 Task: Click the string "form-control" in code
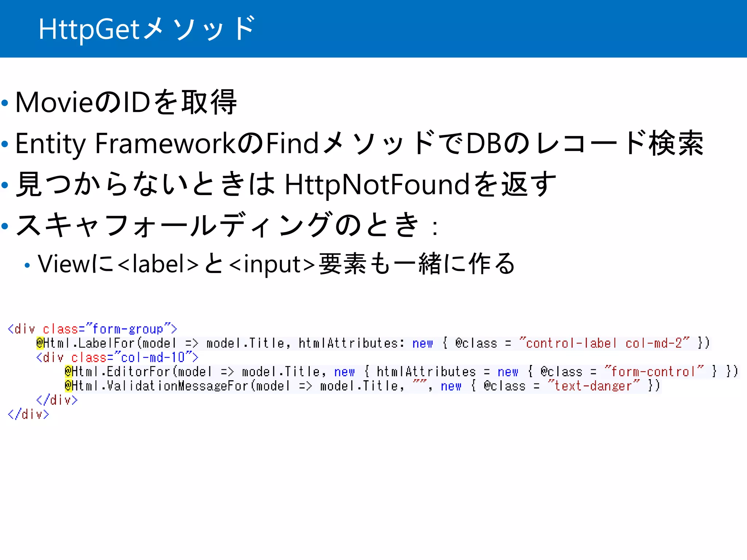(654, 372)
